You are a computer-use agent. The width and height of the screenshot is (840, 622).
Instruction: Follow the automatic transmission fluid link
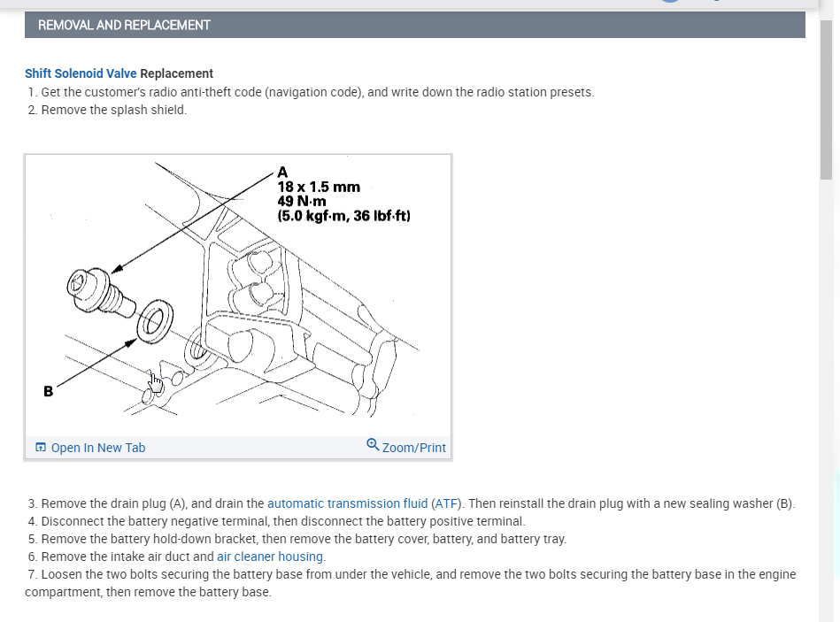pyautogui.click(x=347, y=503)
